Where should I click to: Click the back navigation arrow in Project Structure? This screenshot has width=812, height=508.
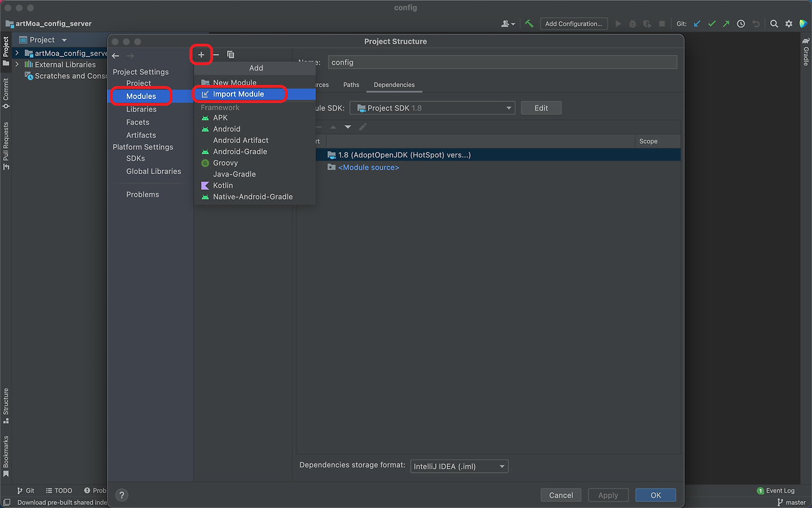click(x=115, y=56)
